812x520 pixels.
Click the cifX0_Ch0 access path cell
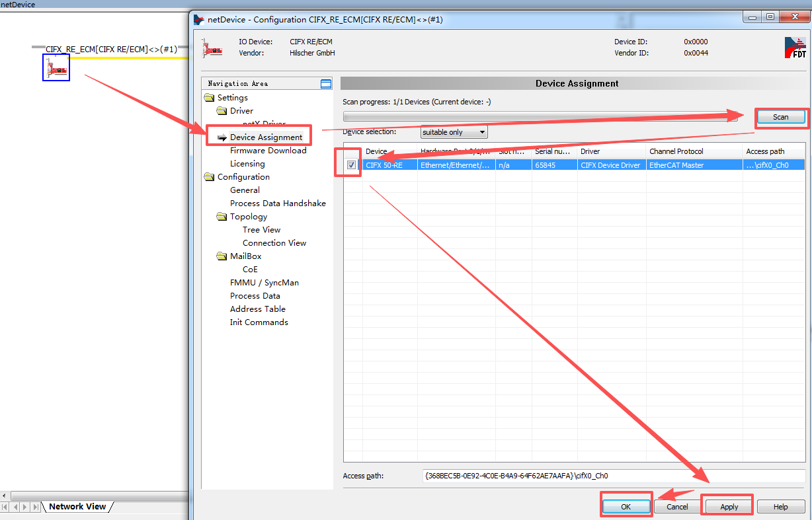pos(774,165)
